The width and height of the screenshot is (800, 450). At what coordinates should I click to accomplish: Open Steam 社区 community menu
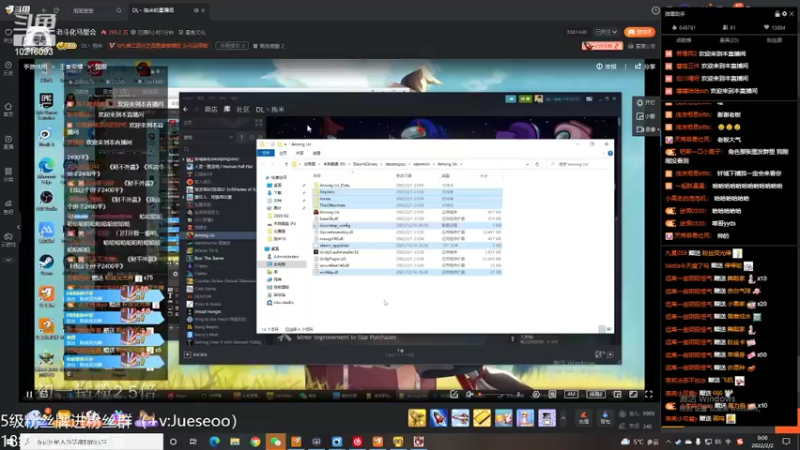[x=243, y=110]
